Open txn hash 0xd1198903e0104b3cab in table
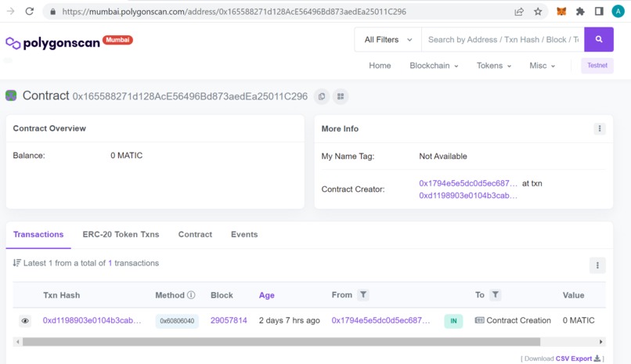Image resolution: width=631 pixels, height=364 pixels. (x=92, y=321)
